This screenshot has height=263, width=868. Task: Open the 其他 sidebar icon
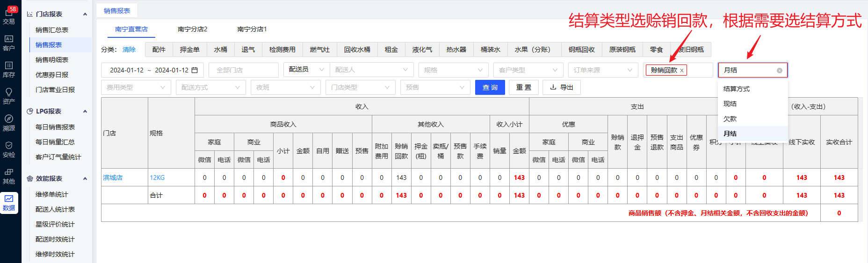coord(9,176)
